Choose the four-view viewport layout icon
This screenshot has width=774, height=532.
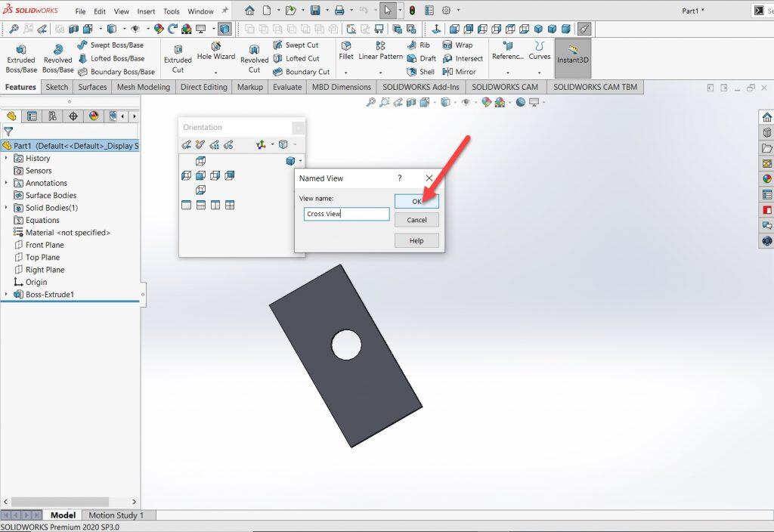(x=231, y=205)
